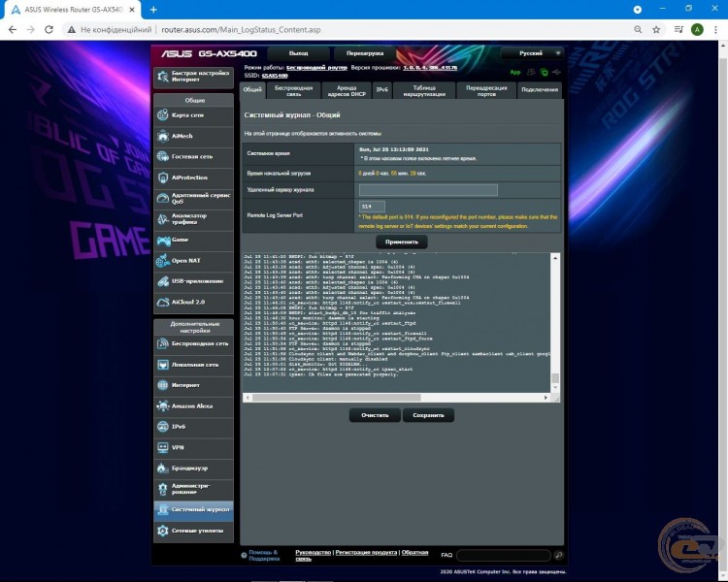The image size is (728, 582).
Task: Click the Remote Log Server Port field
Action: 372,207
